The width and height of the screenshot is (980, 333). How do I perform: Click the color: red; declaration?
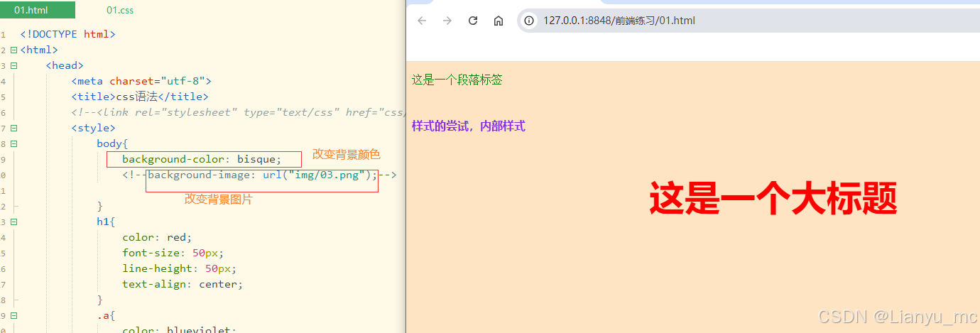[157, 237]
